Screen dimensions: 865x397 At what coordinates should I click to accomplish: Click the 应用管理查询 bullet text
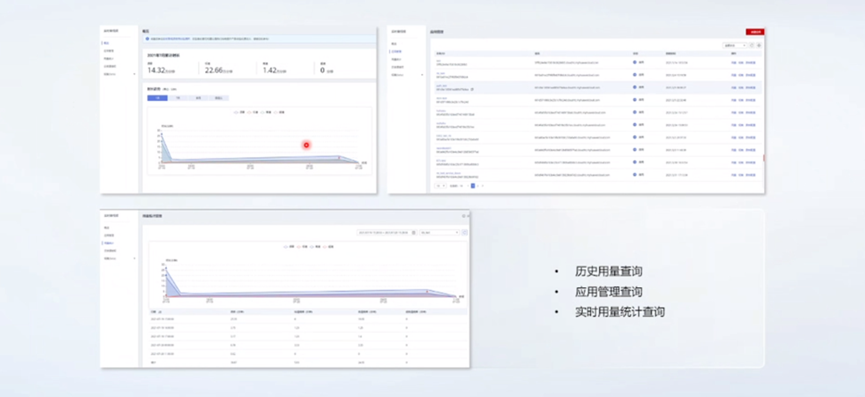pyautogui.click(x=608, y=292)
